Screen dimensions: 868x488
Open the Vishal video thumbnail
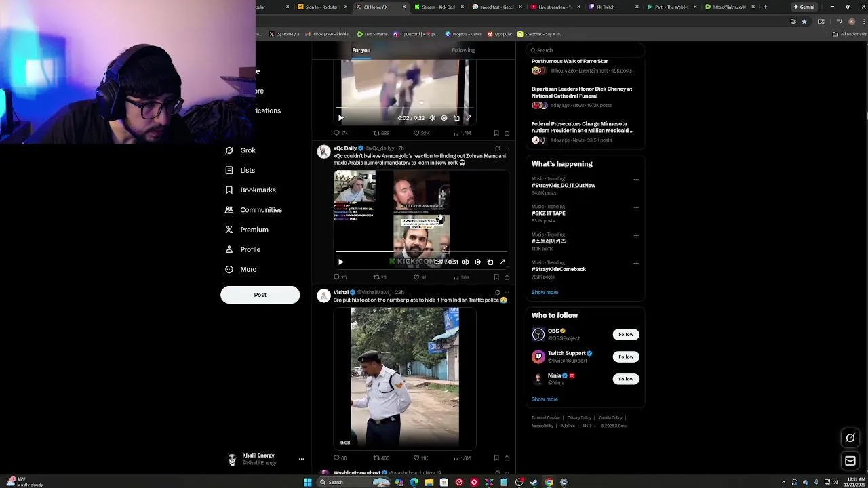[405, 378]
